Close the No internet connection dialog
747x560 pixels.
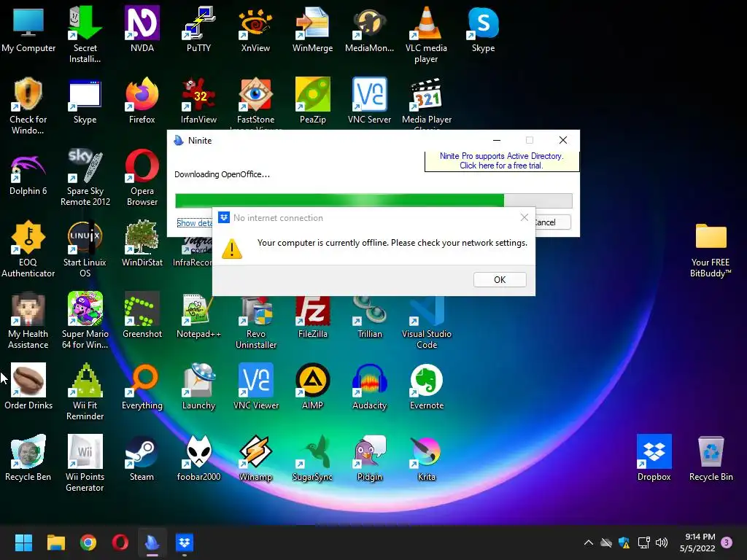[x=524, y=217]
